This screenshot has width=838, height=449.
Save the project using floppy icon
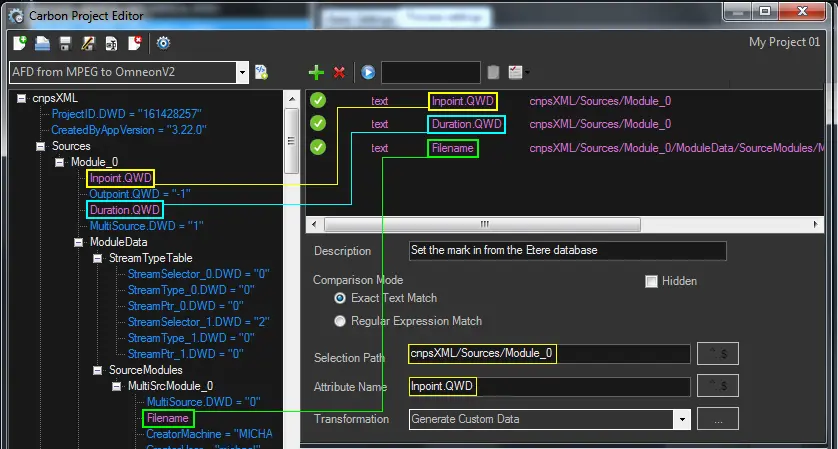[66, 43]
